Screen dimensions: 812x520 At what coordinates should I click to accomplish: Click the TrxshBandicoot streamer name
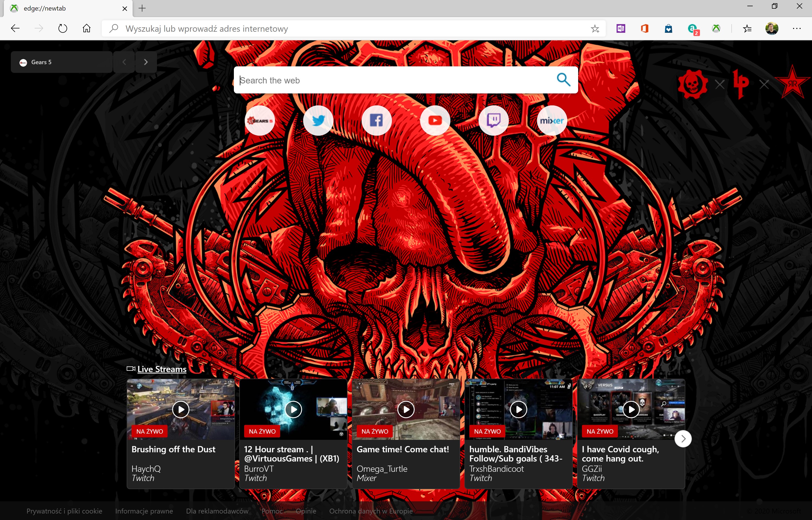[x=497, y=469]
